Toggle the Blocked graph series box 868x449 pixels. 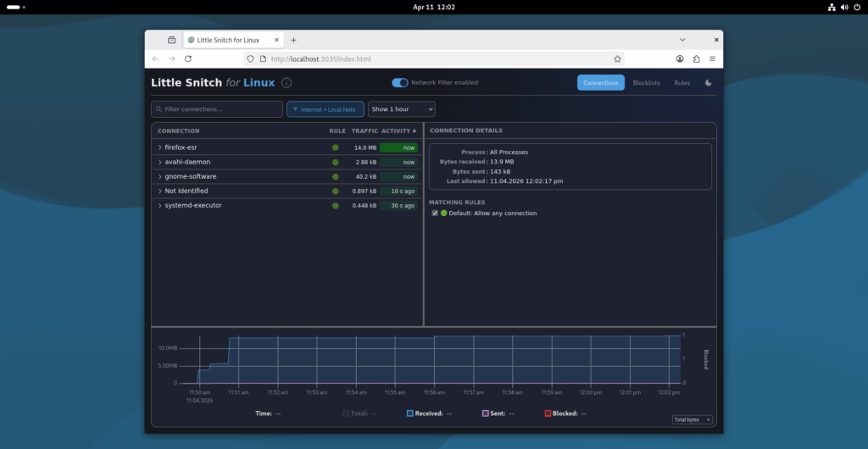click(x=548, y=413)
